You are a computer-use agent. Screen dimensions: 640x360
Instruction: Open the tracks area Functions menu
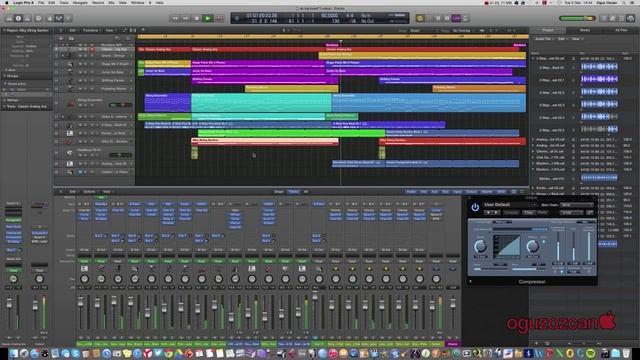pyautogui.click(x=91, y=30)
